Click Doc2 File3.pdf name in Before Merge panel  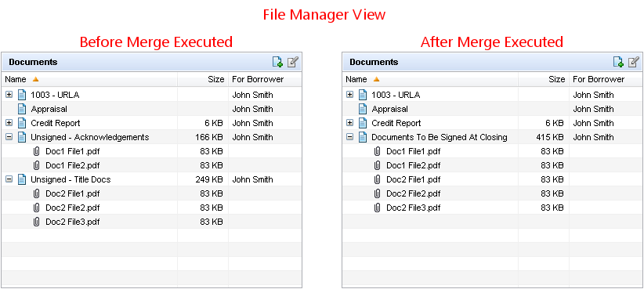73,222
